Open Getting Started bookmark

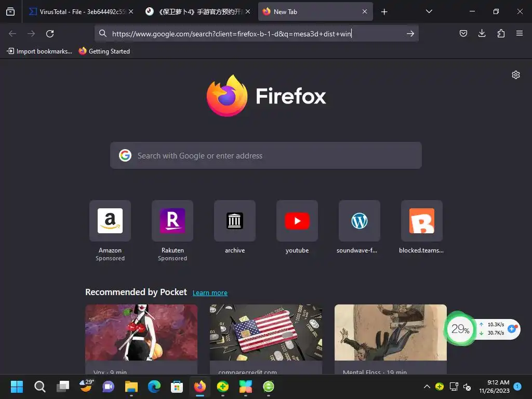tap(104, 51)
